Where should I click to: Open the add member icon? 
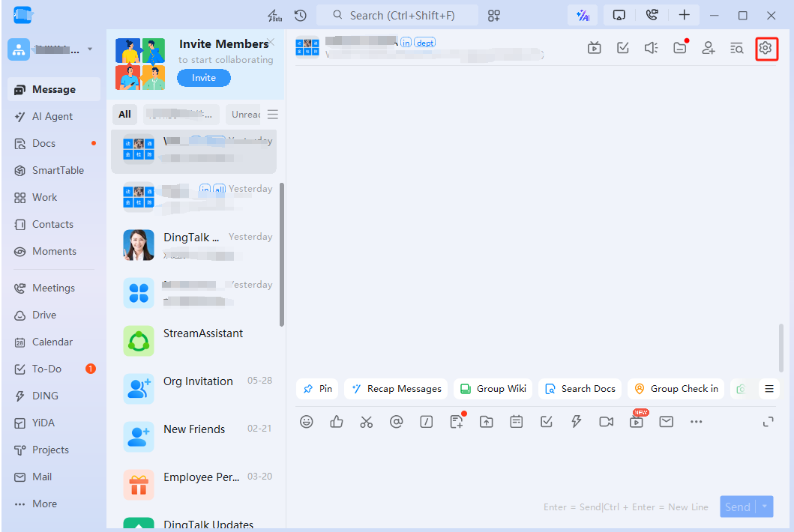(708, 48)
